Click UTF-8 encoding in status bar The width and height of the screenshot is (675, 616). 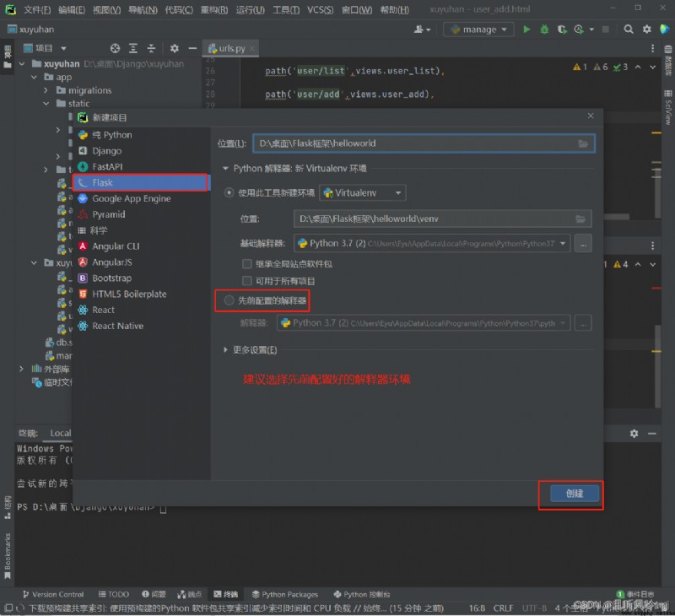coord(534,608)
